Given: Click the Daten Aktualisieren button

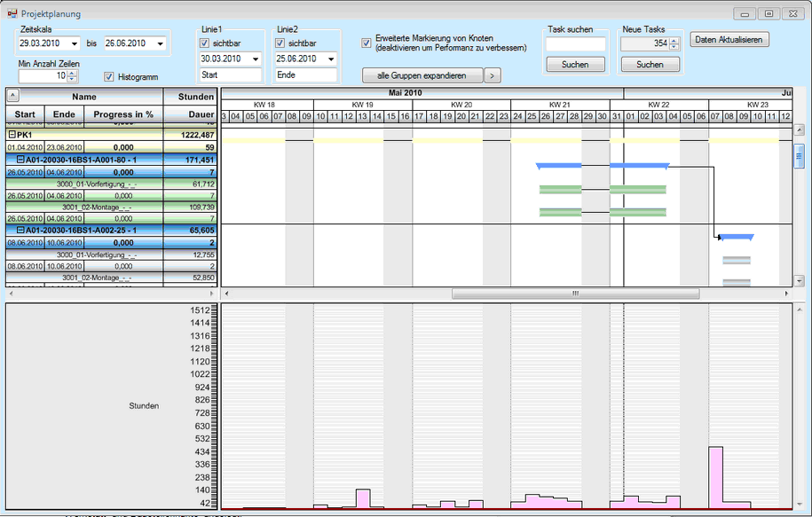Looking at the screenshot, I should point(730,40).
